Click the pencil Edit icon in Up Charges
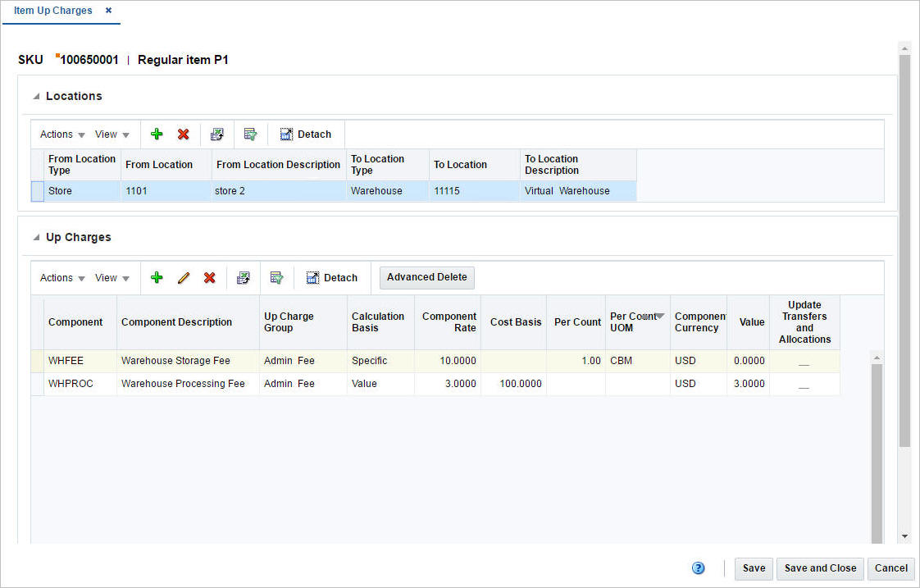 [x=184, y=278]
